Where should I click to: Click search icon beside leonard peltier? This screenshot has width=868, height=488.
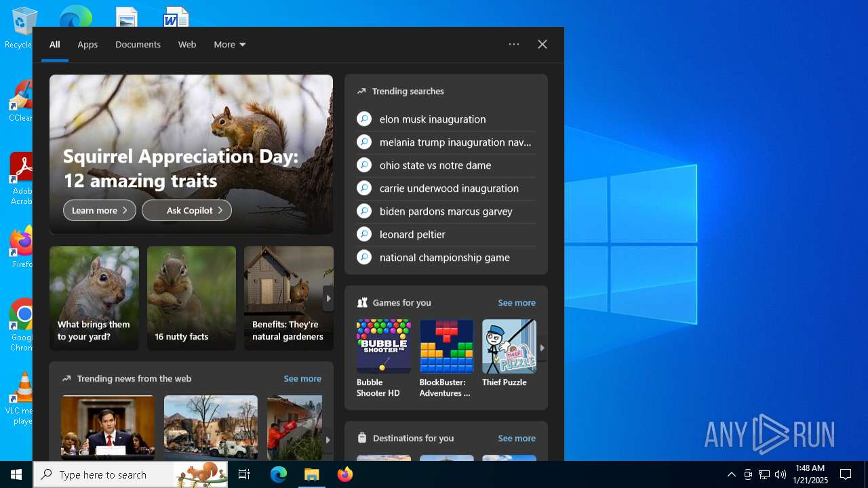point(364,235)
